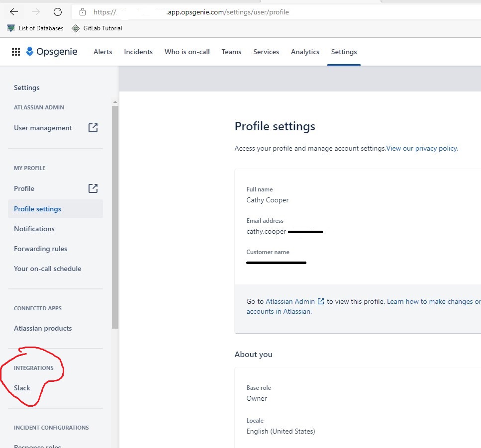Open Profile via its external link icon

tap(93, 188)
